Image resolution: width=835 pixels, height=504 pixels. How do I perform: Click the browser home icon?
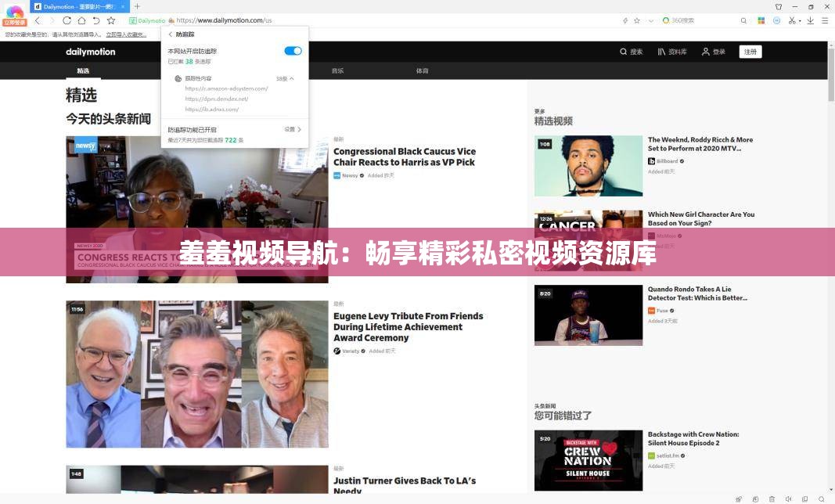click(81, 20)
